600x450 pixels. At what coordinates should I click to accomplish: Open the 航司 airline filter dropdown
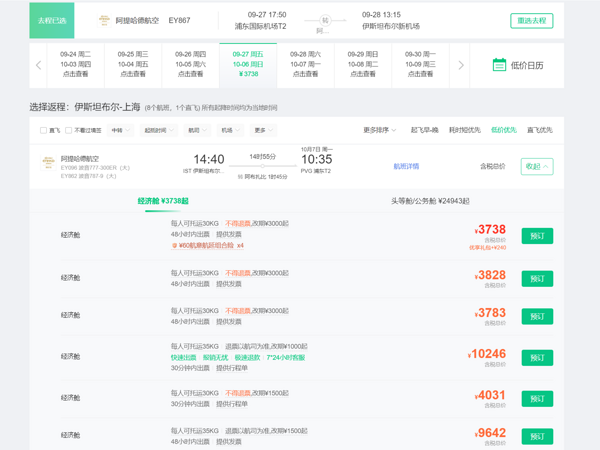197,130
